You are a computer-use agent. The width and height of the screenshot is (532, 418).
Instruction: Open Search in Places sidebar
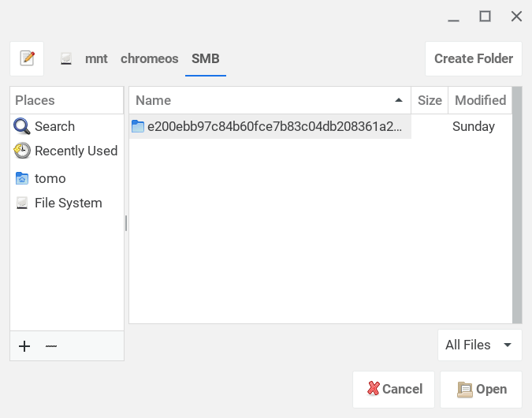click(67, 126)
